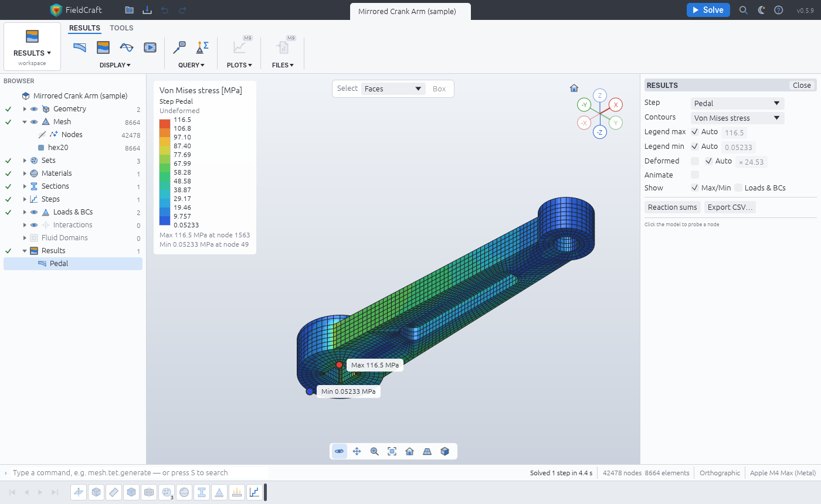Open Contours dropdown showing Von Mises stress
Screen dimensions: 821x504
tap(737, 118)
